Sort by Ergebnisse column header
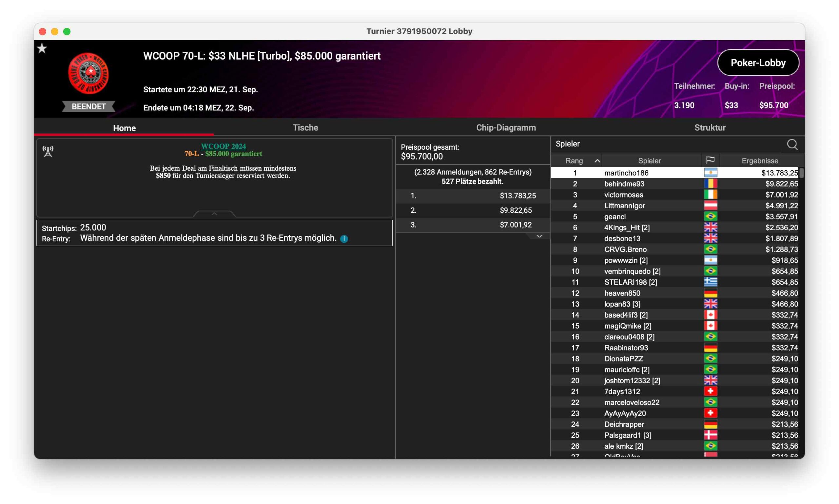The width and height of the screenshot is (839, 504). tap(759, 161)
